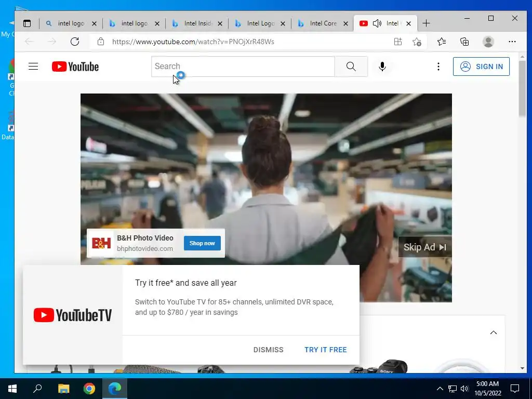Open the clock and date flyout
Viewport: 532px width, 399px height.
pos(487,389)
